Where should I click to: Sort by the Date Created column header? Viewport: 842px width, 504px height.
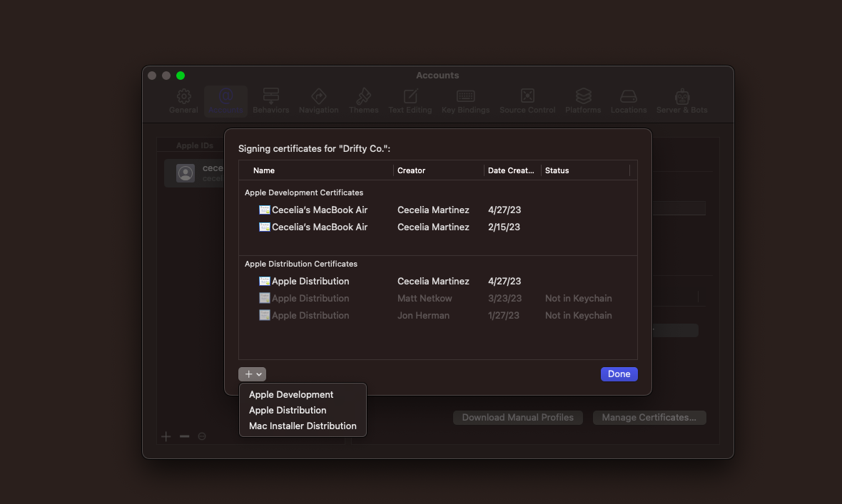511,170
